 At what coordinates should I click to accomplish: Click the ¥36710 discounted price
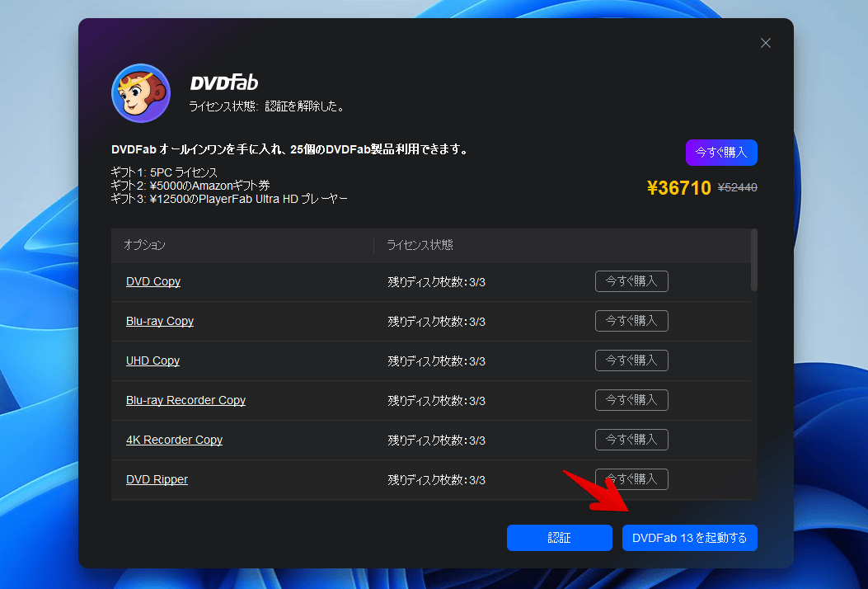(x=679, y=188)
